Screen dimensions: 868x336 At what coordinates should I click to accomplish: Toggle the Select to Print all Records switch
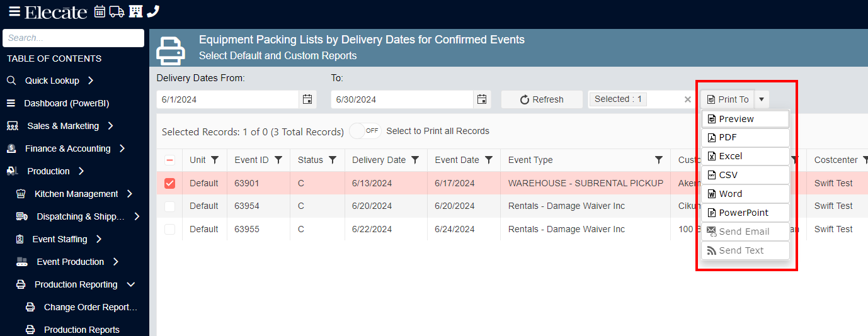[365, 131]
